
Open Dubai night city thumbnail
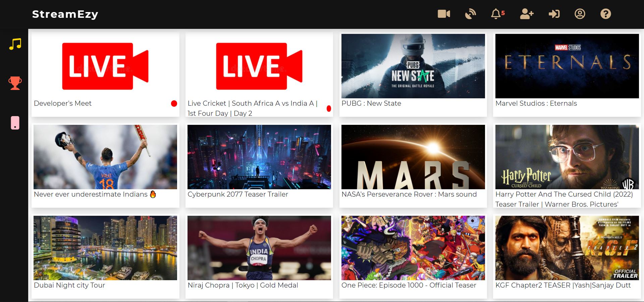click(x=105, y=248)
